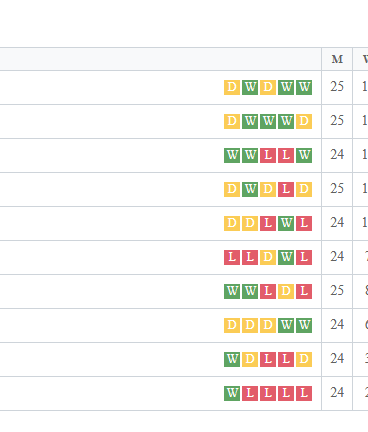368x432 pixels.
Task: Select the only win badge in ninth row
Action: click(232, 359)
